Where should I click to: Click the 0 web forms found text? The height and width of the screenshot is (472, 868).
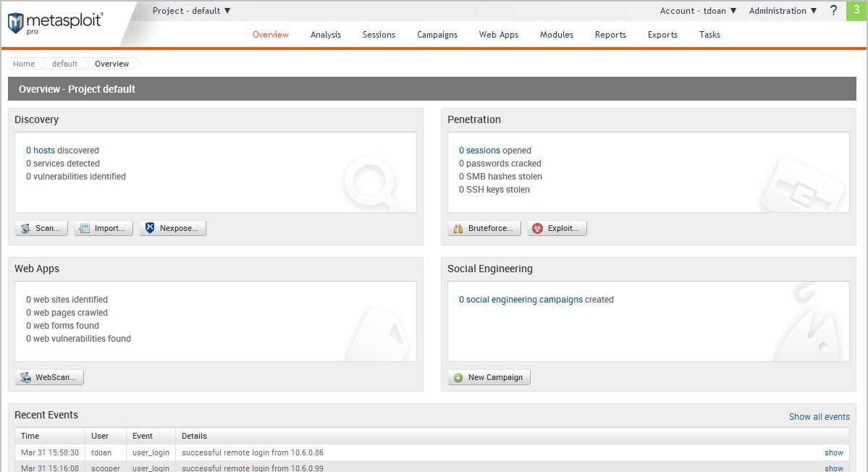click(62, 325)
